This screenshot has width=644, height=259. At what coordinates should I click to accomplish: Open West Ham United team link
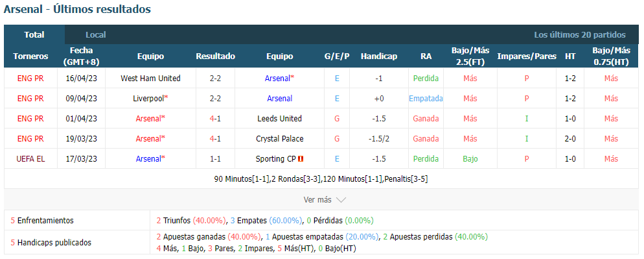[151, 79]
